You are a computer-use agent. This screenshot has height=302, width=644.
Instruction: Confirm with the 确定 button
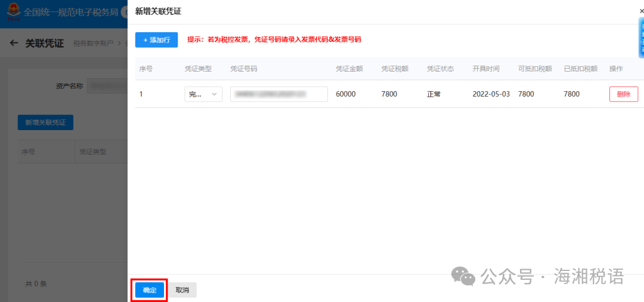coord(150,290)
